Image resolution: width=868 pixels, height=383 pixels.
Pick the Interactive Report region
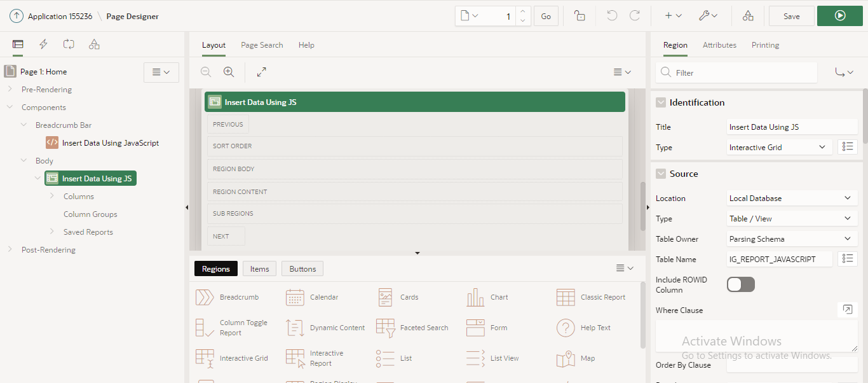tap(315, 358)
